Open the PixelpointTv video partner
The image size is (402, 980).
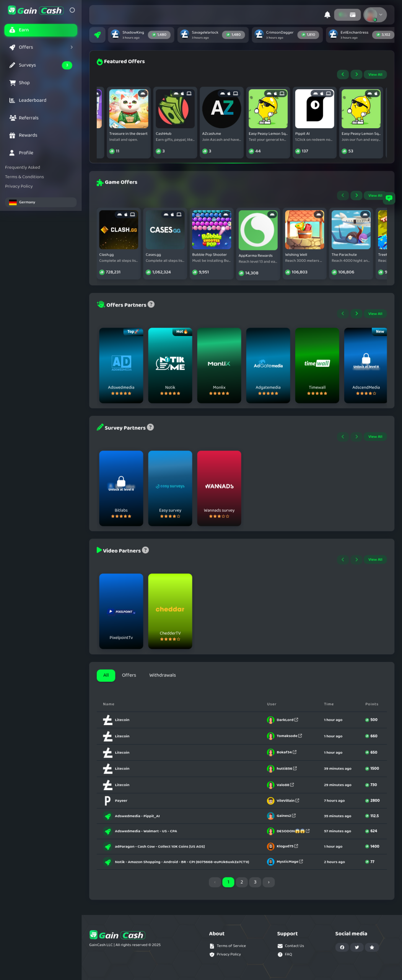click(x=121, y=611)
